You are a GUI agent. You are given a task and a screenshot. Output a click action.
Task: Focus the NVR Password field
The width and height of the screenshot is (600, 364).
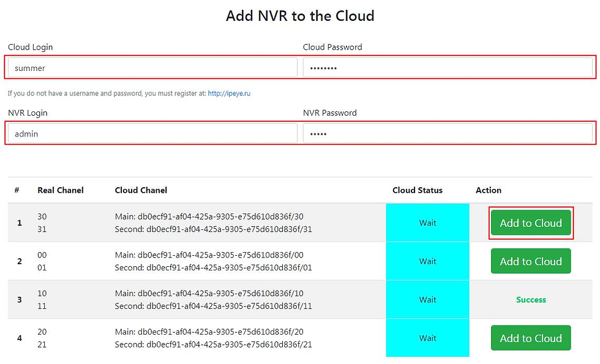(x=448, y=133)
